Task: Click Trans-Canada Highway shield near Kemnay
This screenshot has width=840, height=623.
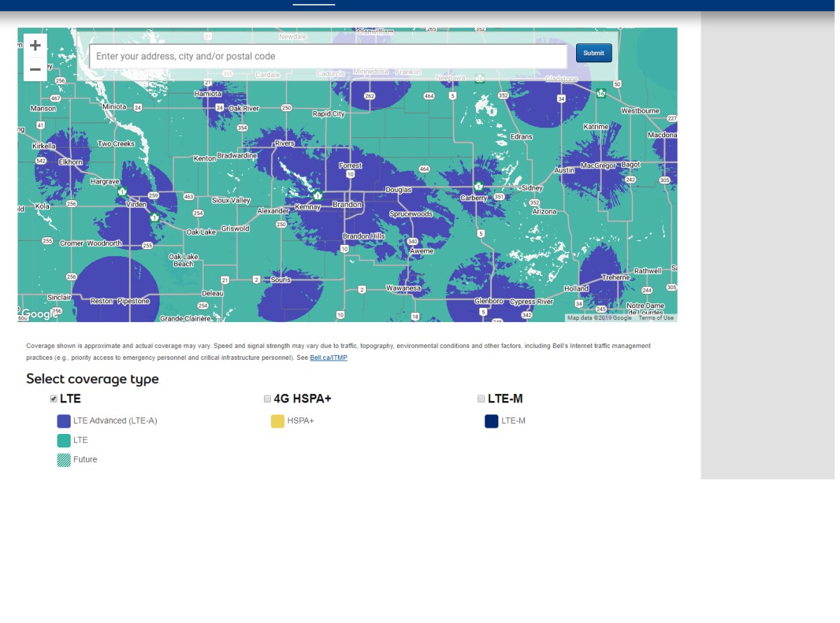Action: coord(318,195)
